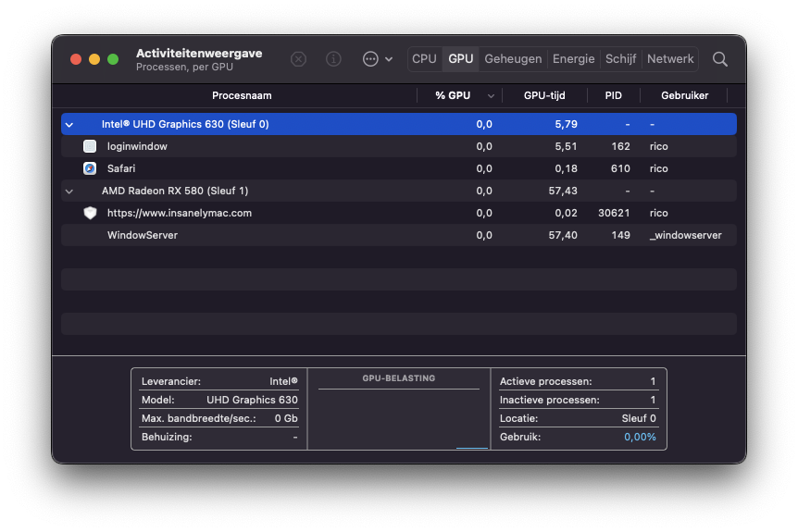Click the GPU-tijd value 0,18
798x532 pixels.
(x=566, y=168)
